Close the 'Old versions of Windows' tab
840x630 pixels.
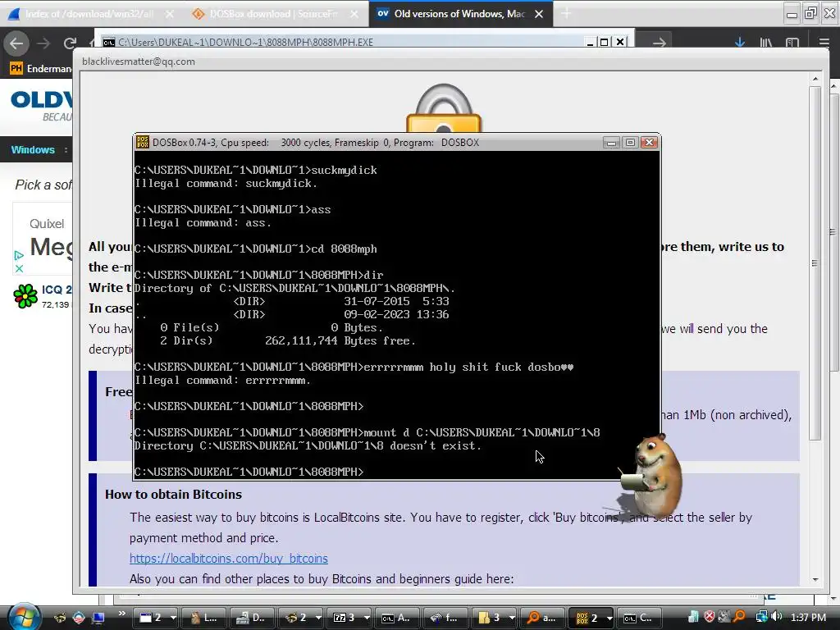[539, 14]
